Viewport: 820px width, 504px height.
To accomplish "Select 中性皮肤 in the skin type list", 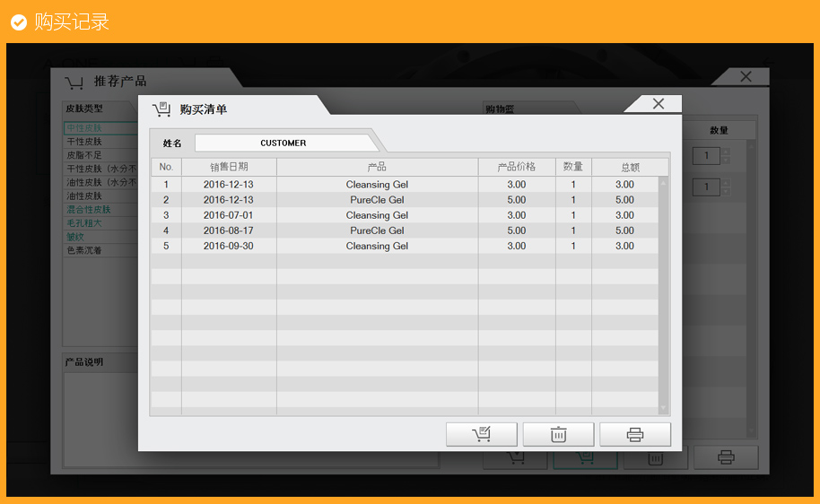I will coord(85,128).
